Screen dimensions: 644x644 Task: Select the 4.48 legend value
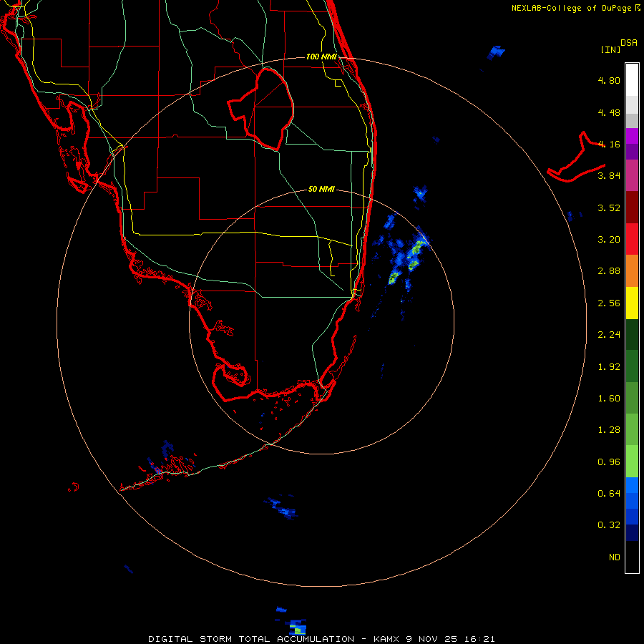coord(609,112)
